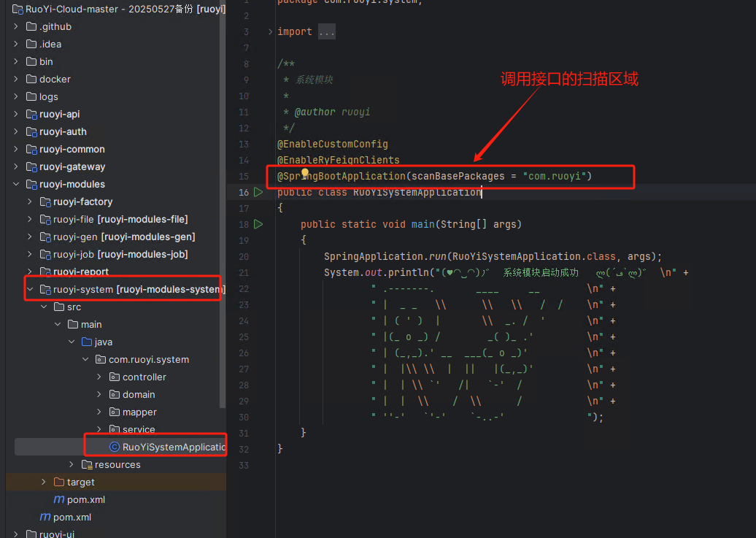Click the src folder icon
Image resolution: width=756 pixels, height=538 pixels.
59,307
